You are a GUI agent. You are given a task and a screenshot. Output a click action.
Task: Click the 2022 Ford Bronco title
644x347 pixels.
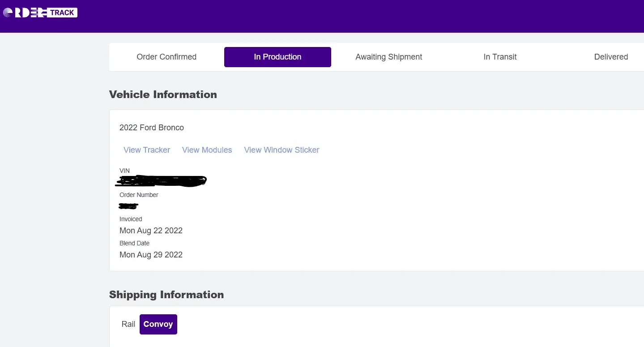tap(152, 128)
